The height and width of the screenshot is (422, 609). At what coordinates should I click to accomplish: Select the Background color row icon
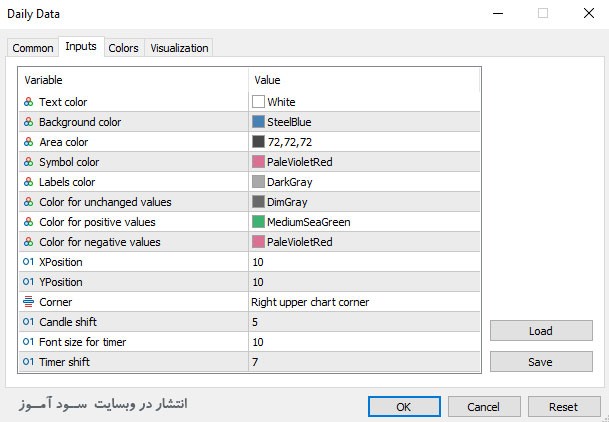[27, 122]
